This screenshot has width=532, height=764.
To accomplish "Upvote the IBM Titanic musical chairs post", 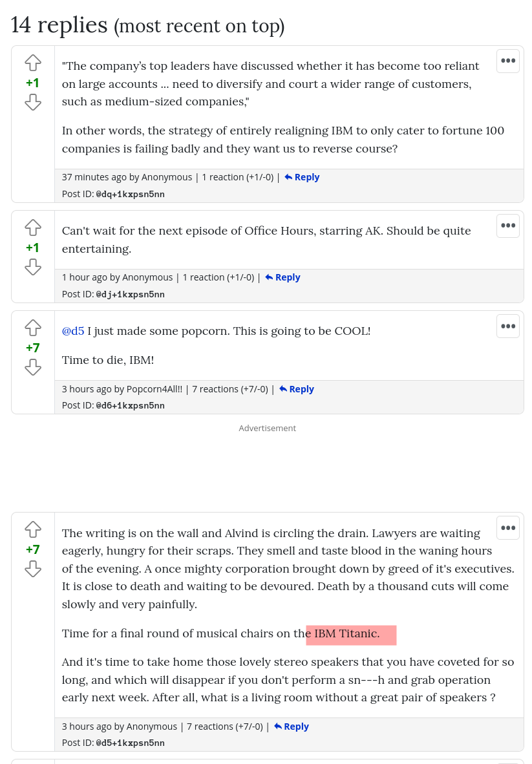I will [32, 529].
